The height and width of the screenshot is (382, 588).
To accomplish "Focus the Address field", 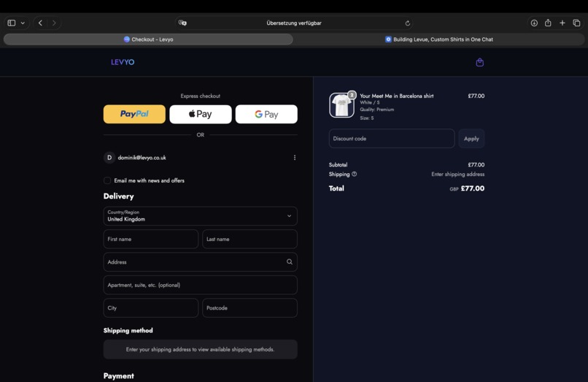I will coord(200,261).
